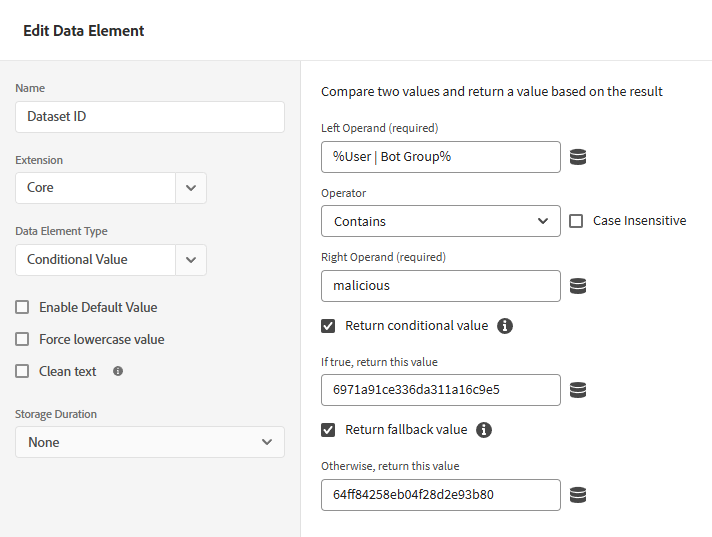Toggle Force lowercase value checkbox

[22, 339]
